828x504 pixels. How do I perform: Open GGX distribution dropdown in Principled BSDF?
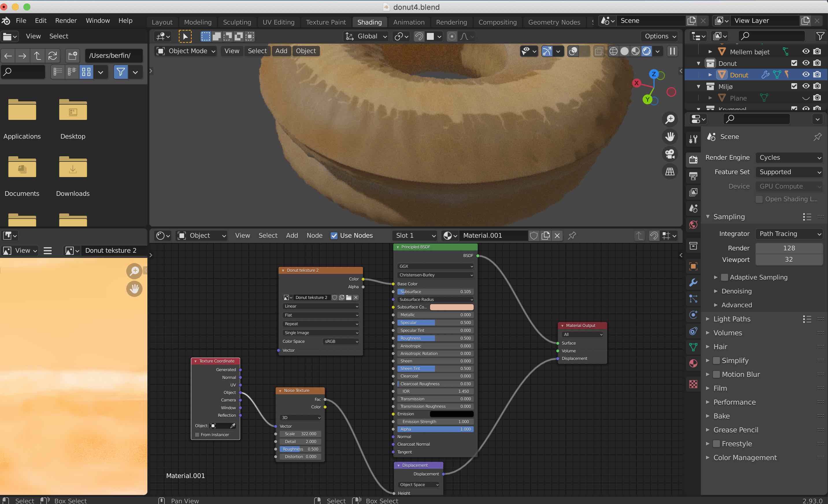pyautogui.click(x=435, y=266)
